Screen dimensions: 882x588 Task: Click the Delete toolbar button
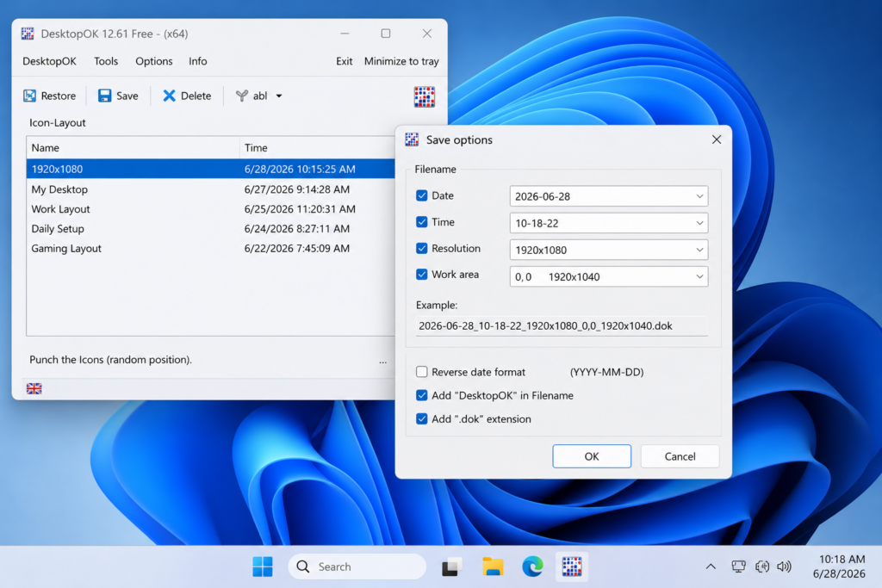click(187, 96)
